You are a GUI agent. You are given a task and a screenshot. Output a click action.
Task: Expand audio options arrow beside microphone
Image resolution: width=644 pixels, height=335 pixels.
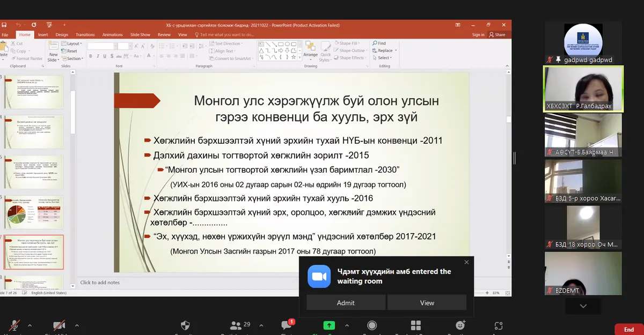30,325
